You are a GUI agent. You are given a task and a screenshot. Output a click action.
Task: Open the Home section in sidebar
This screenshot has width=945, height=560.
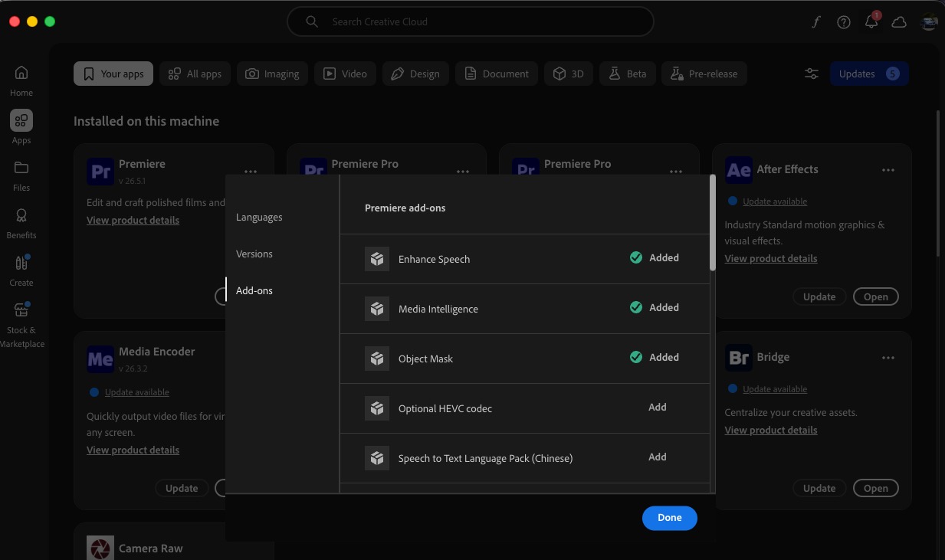[21, 80]
